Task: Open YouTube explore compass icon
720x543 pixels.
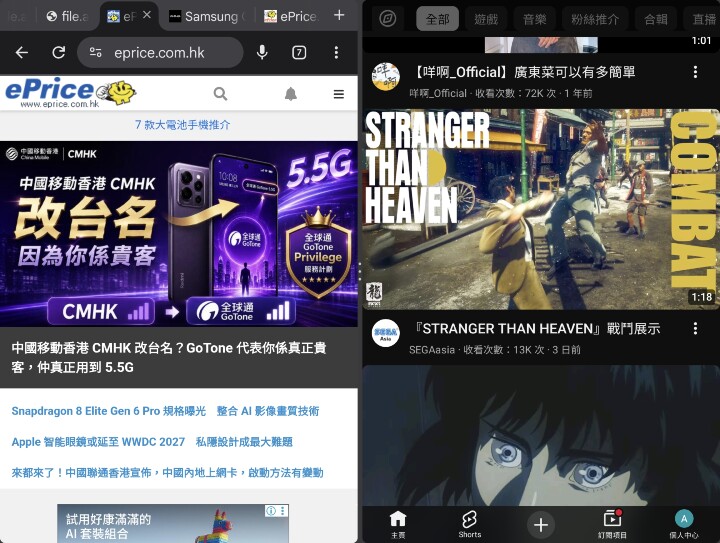Action: 388,19
